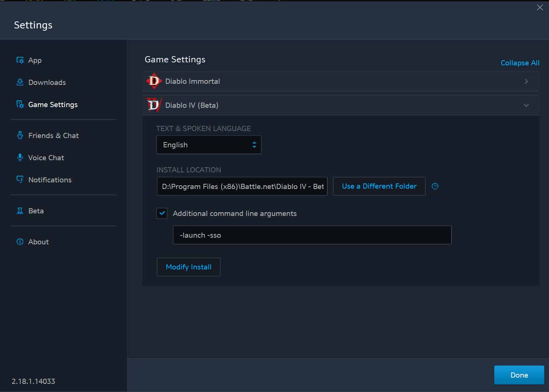Collapse the Diablo IV (Beta) section
This screenshot has width=549, height=392.
click(526, 105)
